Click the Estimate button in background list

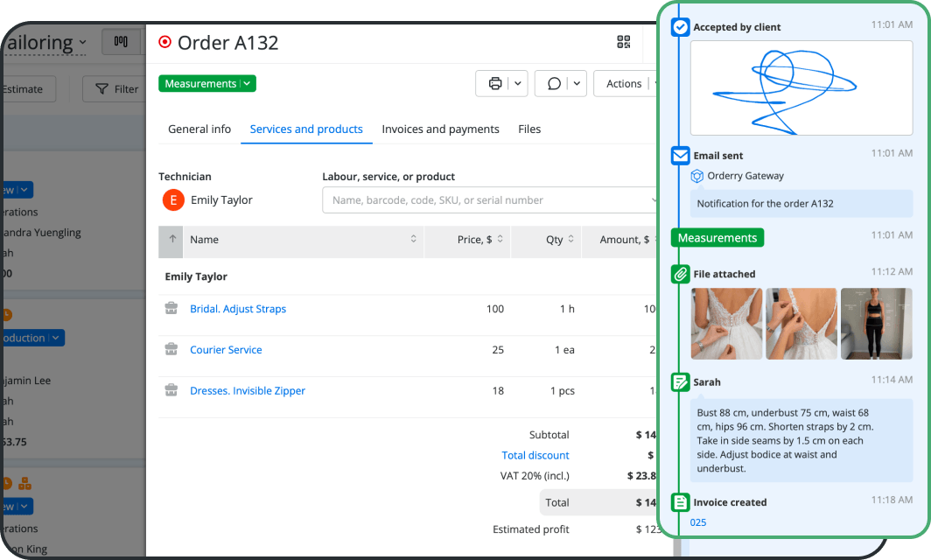click(x=27, y=89)
